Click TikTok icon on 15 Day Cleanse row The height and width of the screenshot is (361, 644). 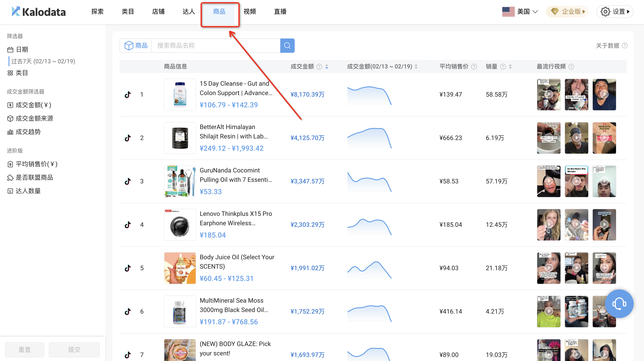tap(128, 94)
